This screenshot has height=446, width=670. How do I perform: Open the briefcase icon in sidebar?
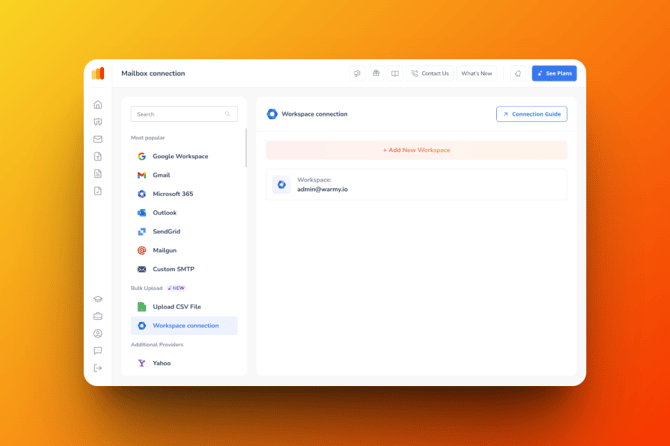98,316
